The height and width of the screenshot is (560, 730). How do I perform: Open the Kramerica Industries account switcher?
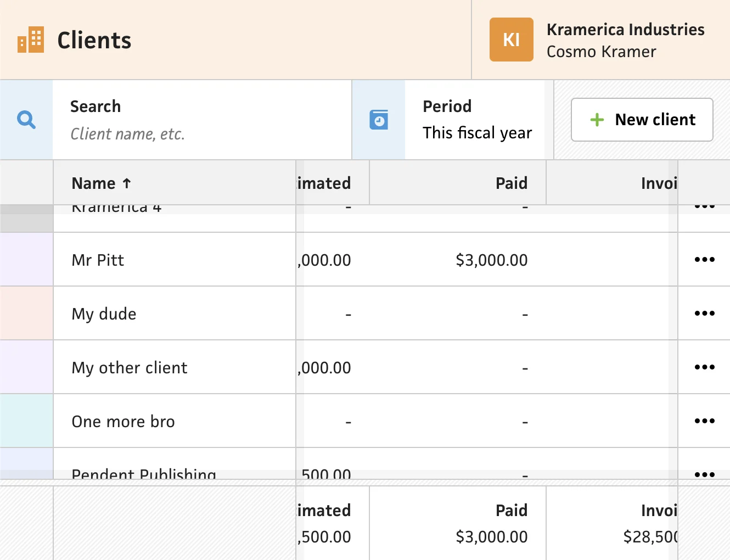[625, 40]
